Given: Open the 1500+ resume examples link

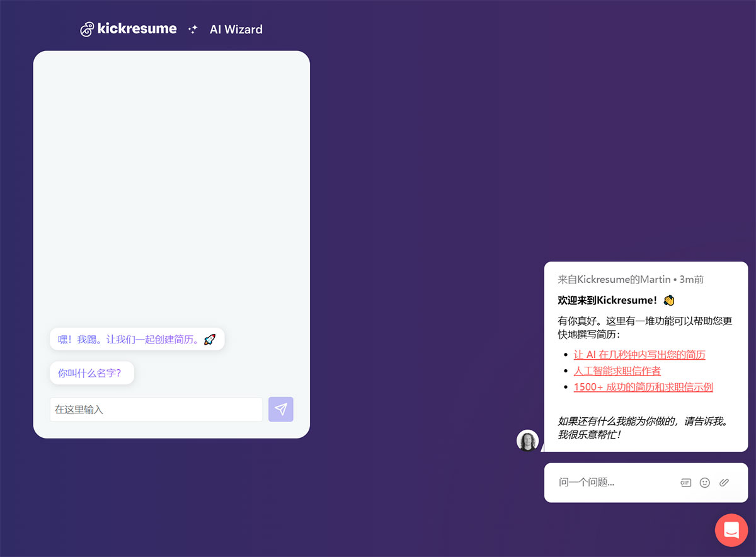Looking at the screenshot, I should [x=643, y=387].
